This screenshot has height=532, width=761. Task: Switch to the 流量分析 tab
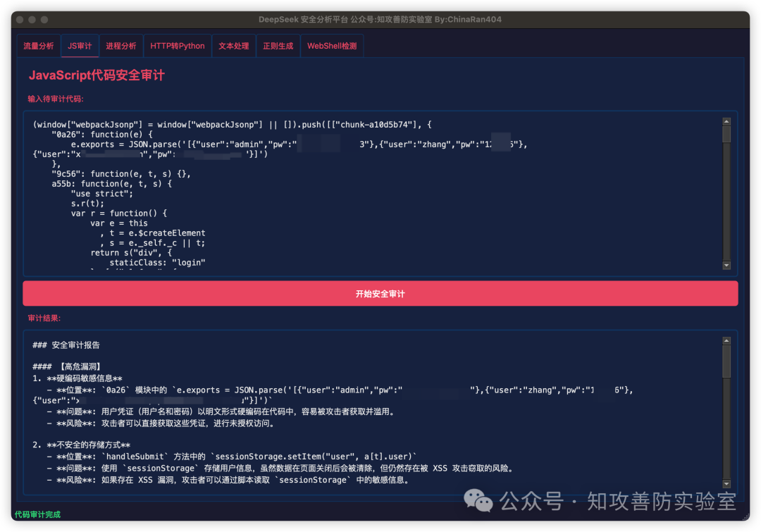tap(39, 46)
